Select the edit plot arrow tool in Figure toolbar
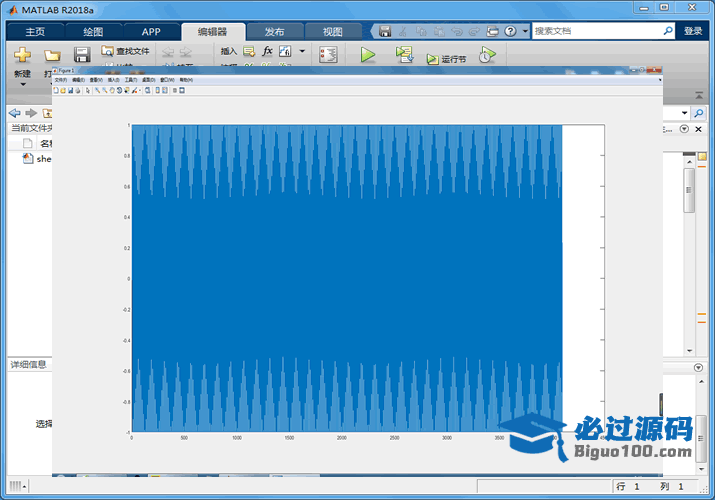 pyautogui.click(x=88, y=91)
